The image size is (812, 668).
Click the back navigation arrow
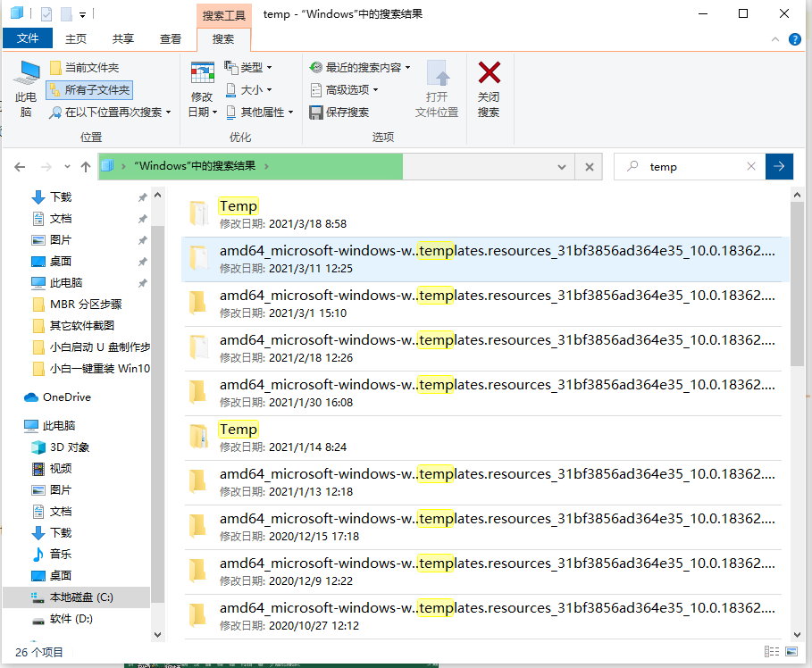click(x=20, y=166)
